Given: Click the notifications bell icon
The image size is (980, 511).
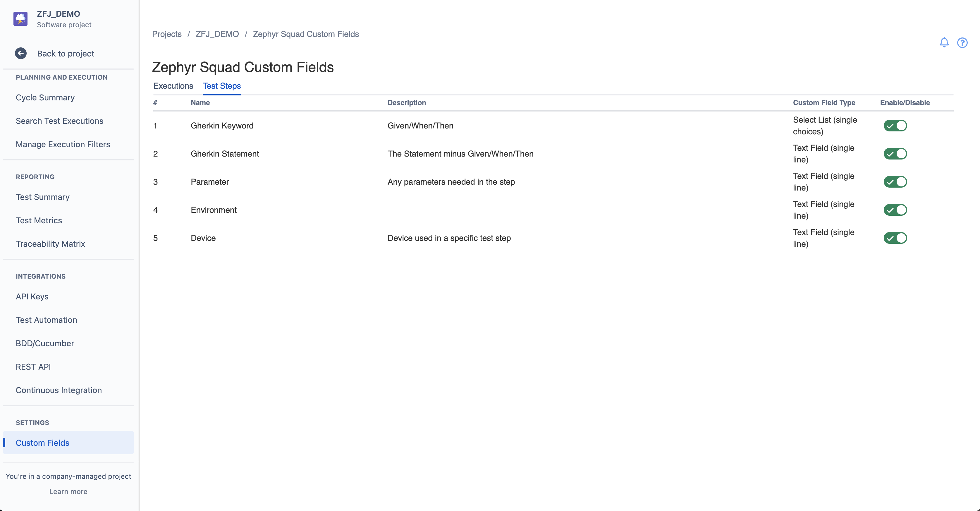Looking at the screenshot, I should pyautogui.click(x=944, y=42).
